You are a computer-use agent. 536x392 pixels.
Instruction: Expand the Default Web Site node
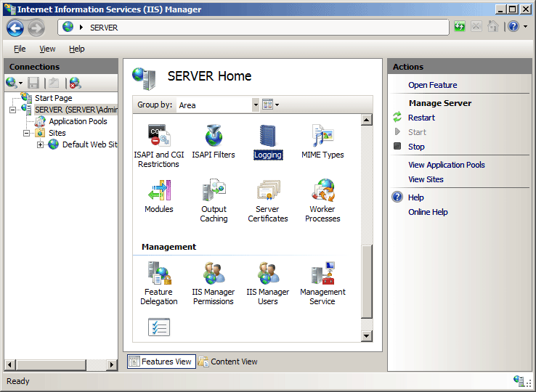click(40, 144)
